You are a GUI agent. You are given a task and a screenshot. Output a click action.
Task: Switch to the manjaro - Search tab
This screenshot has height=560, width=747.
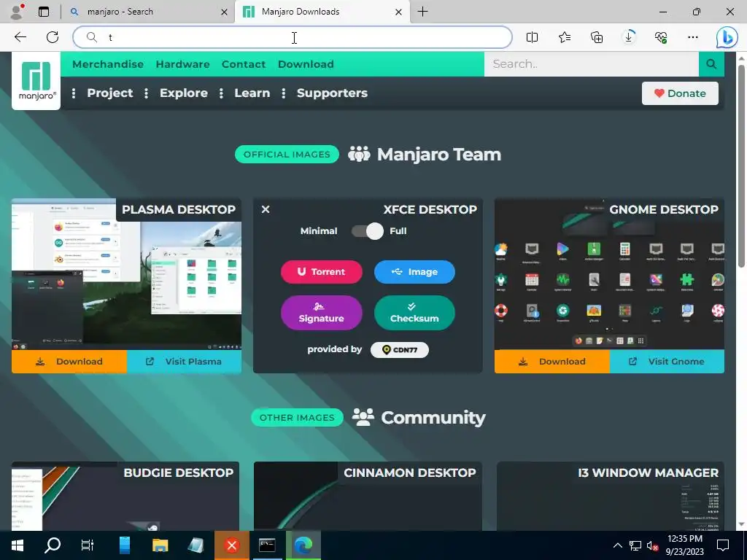pyautogui.click(x=148, y=12)
